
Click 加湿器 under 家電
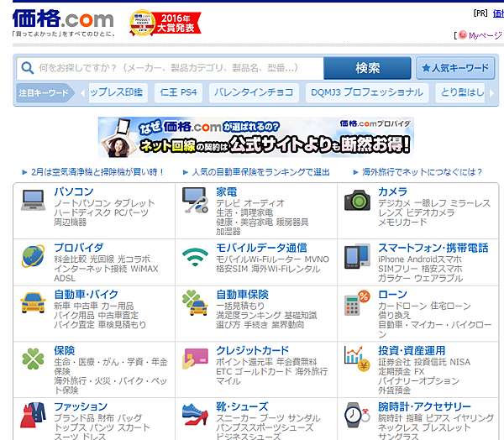pyautogui.click(x=228, y=232)
